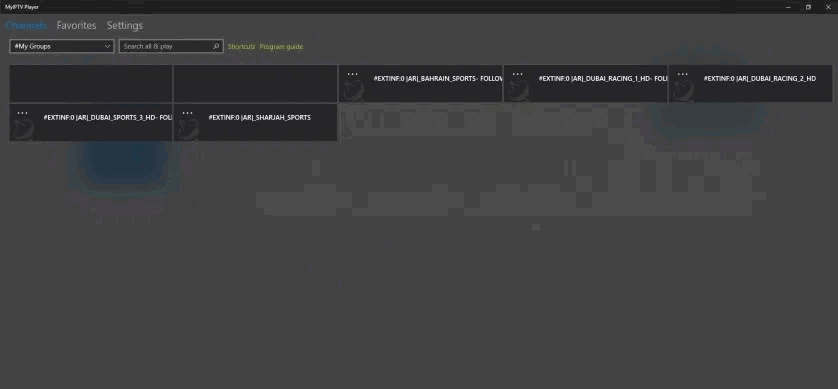Open options dots on DUBAI_RACING_1_HD tile
Viewport: 838px width, 389px height.
[x=517, y=74]
